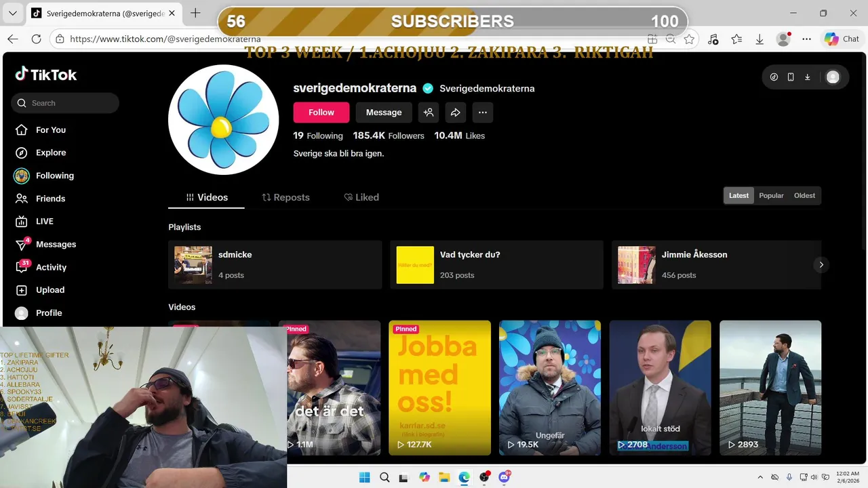Open the Jimmie Åkesson playlist
Image resolution: width=868 pixels, height=488 pixels.
coord(716,265)
